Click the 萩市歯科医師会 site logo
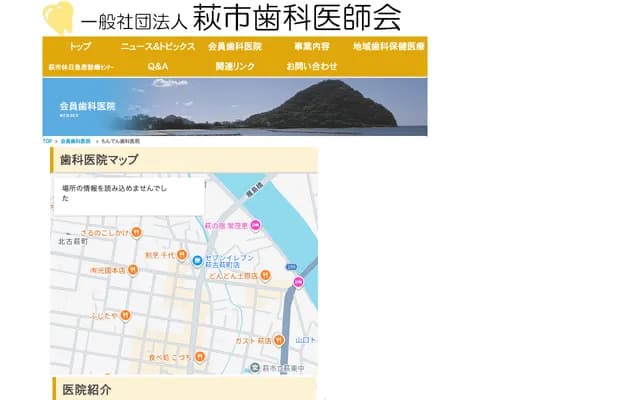Image resolution: width=640 pixels, height=400 pixels. (x=222, y=18)
